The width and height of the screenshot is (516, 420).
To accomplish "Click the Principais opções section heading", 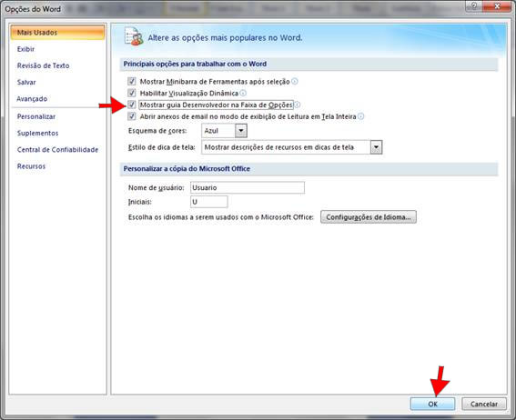I will tap(195, 64).
